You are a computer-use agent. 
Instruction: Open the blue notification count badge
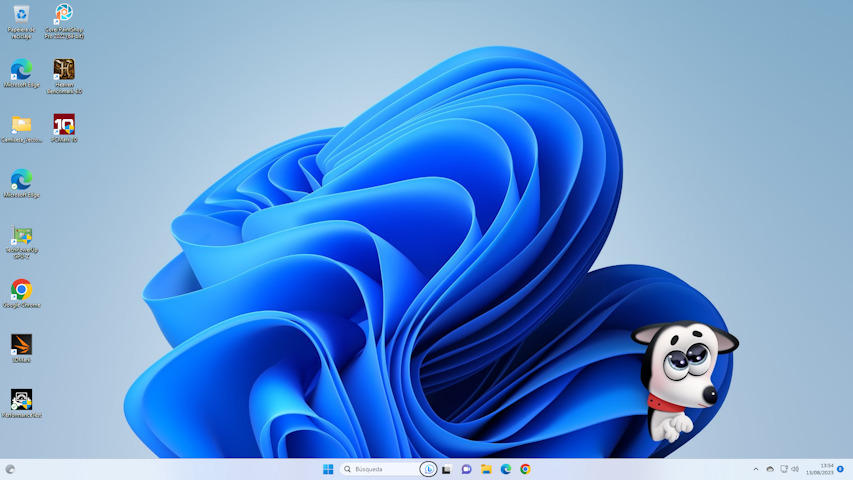click(840, 469)
